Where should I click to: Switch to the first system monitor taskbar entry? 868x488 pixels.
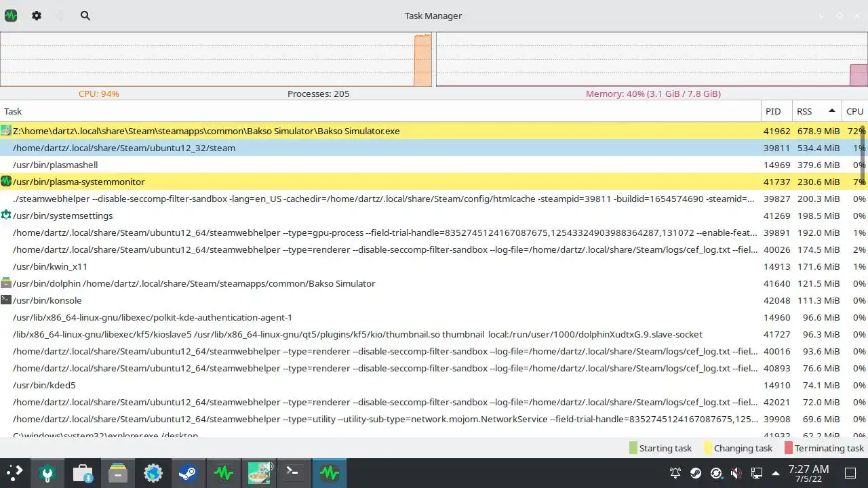pos(224,472)
